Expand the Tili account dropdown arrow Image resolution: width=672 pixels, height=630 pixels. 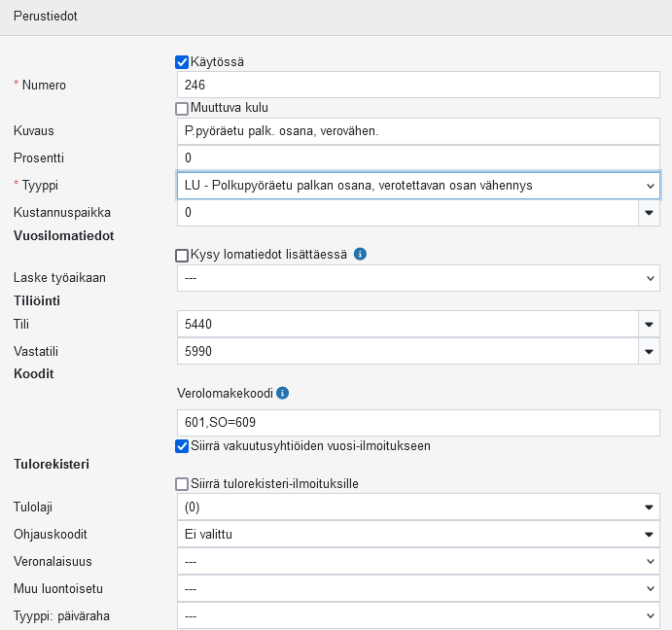click(649, 324)
